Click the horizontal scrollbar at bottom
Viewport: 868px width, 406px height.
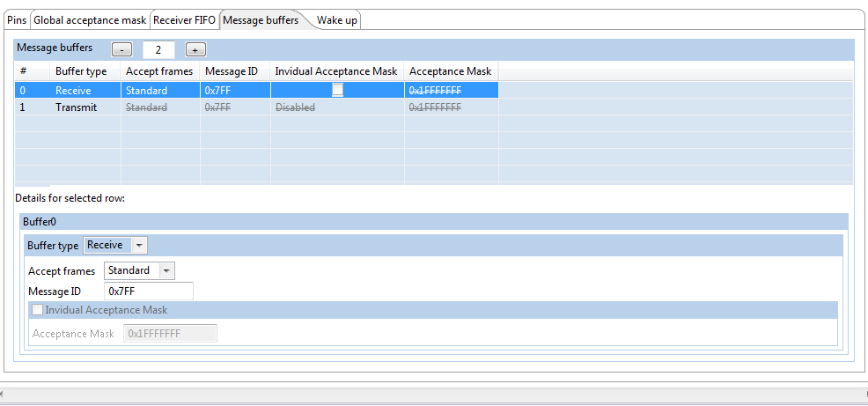(433, 395)
